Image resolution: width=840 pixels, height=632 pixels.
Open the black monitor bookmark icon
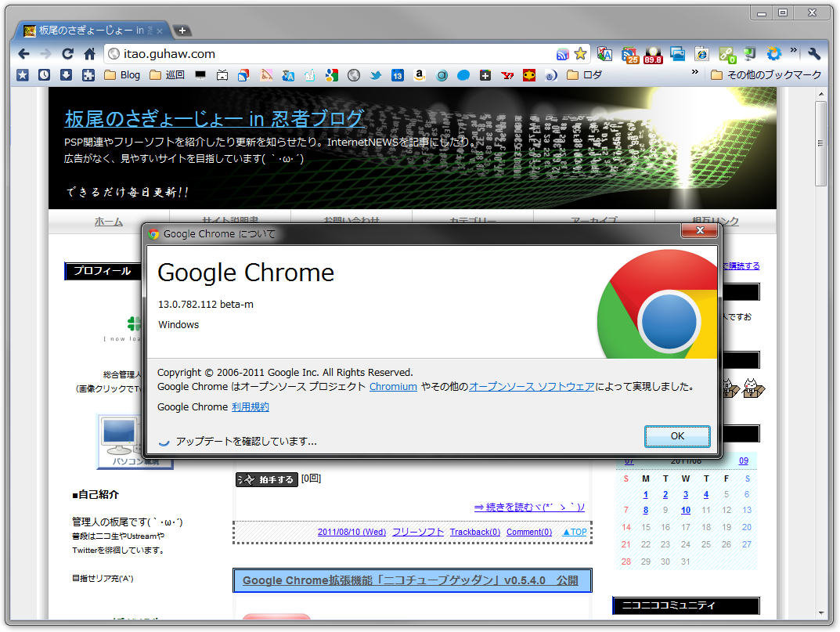click(200, 76)
